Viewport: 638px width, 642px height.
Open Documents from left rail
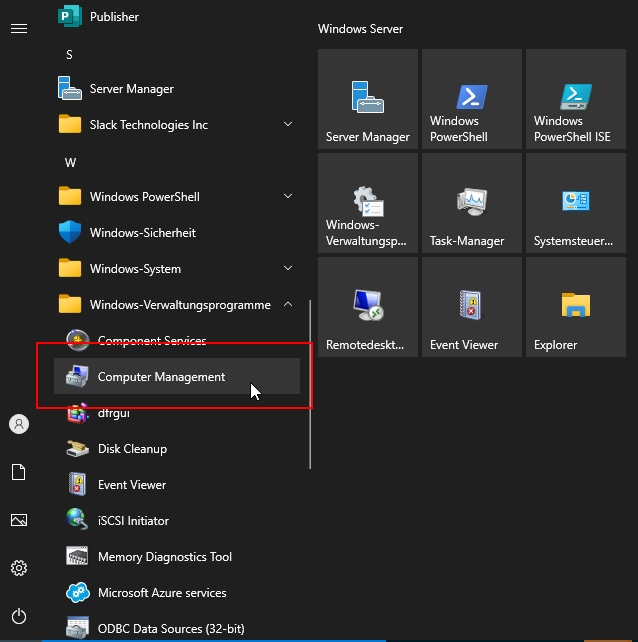18,472
